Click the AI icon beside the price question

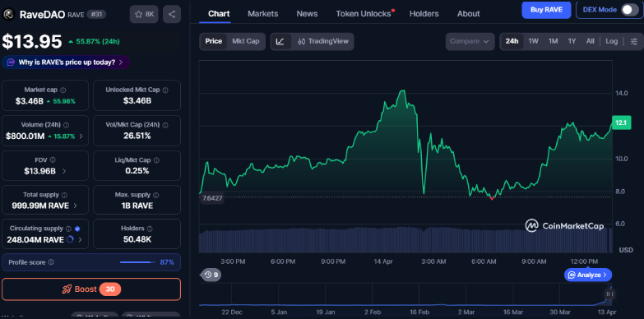(11, 62)
